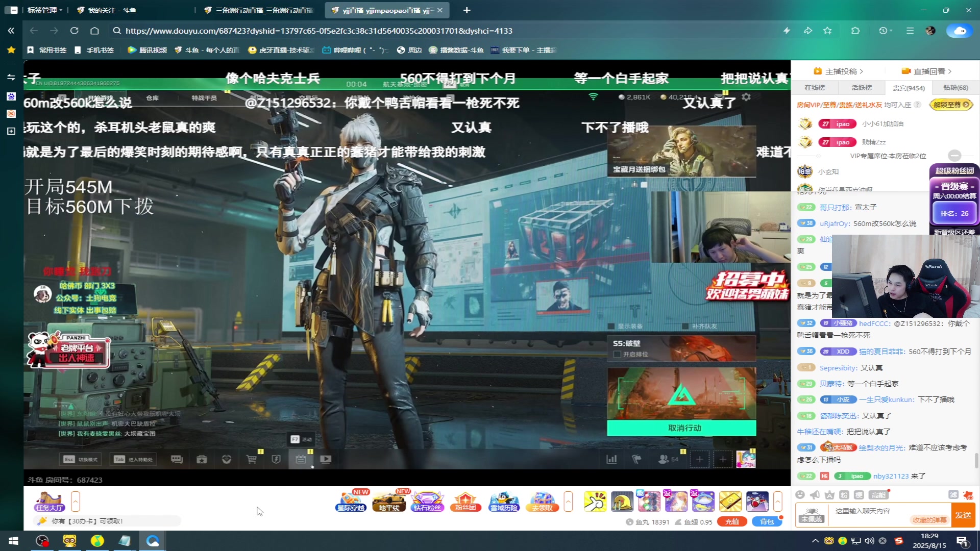Open the 背包 backpack
Image resolution: width=980 pixels, height=551 pixels.
click(x=767, y=521)
